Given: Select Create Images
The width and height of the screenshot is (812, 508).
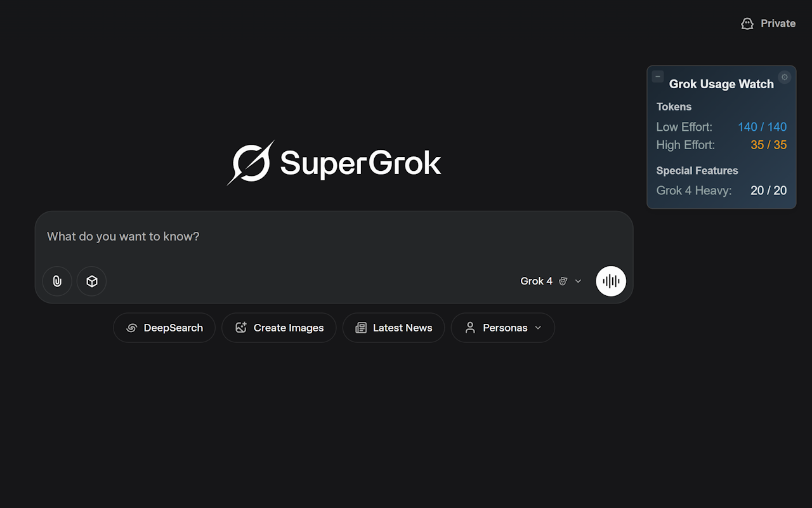Looking at the screenshot, I should [x=279, y=327].
